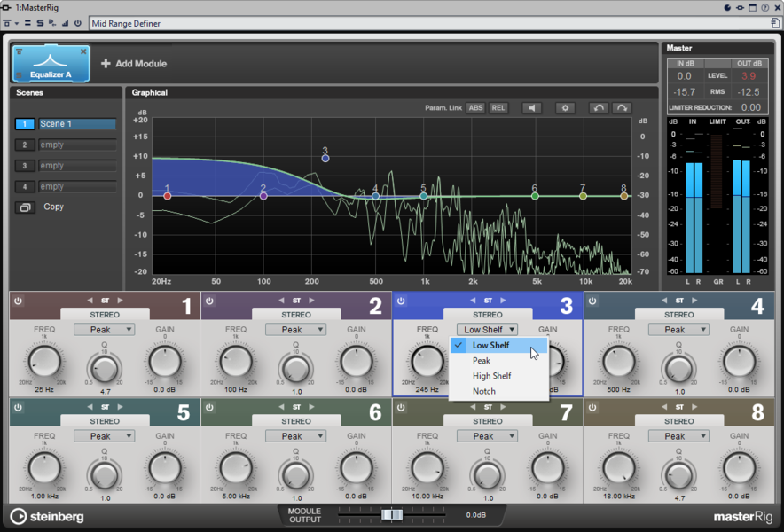This screenshot has height=532, width=784.
Task: Open the Equalizer A module
Action: click(51, 64)
